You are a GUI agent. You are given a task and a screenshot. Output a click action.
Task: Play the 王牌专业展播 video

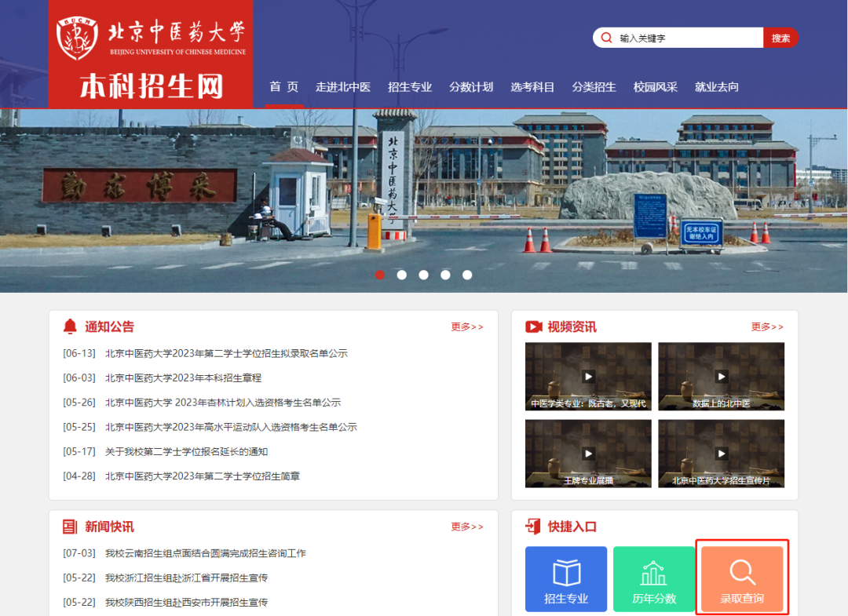coord(588,454)
